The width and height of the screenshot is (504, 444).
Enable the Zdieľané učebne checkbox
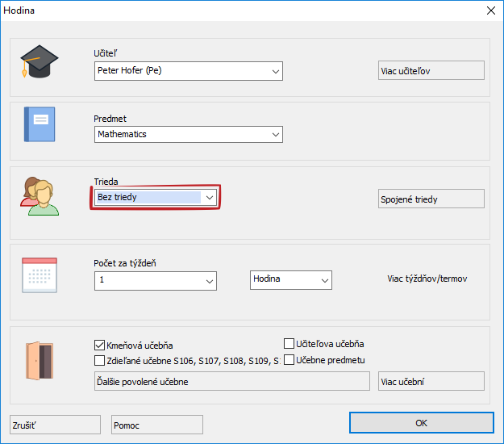[x=100, y=360]
